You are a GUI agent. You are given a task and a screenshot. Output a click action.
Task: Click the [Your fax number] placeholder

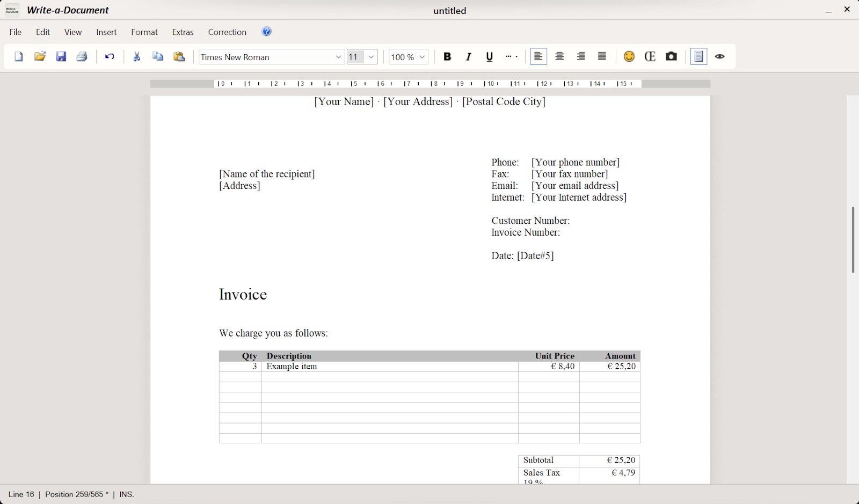570,174
